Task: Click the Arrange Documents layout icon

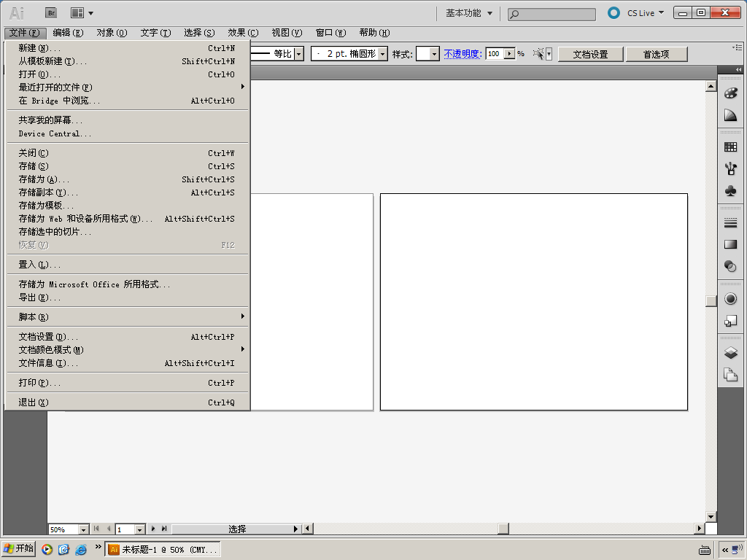Action: (77, 13)
